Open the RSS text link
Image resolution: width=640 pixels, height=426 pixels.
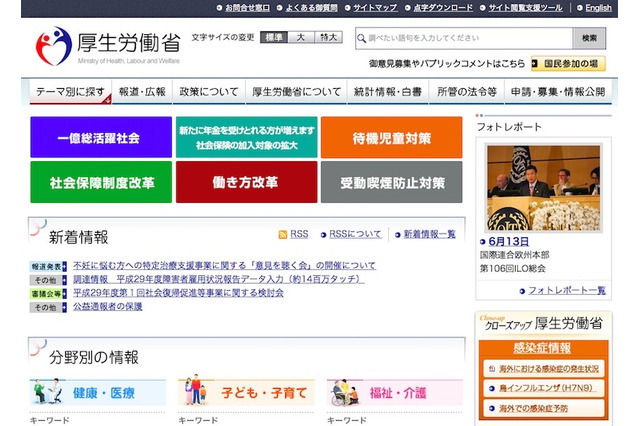coord(299,234)
